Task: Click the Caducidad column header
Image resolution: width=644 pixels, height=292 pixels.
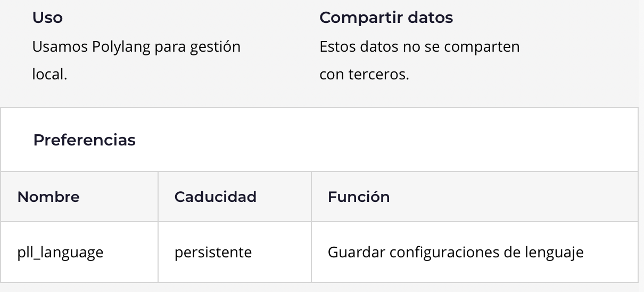Action: tap(215, 197)
